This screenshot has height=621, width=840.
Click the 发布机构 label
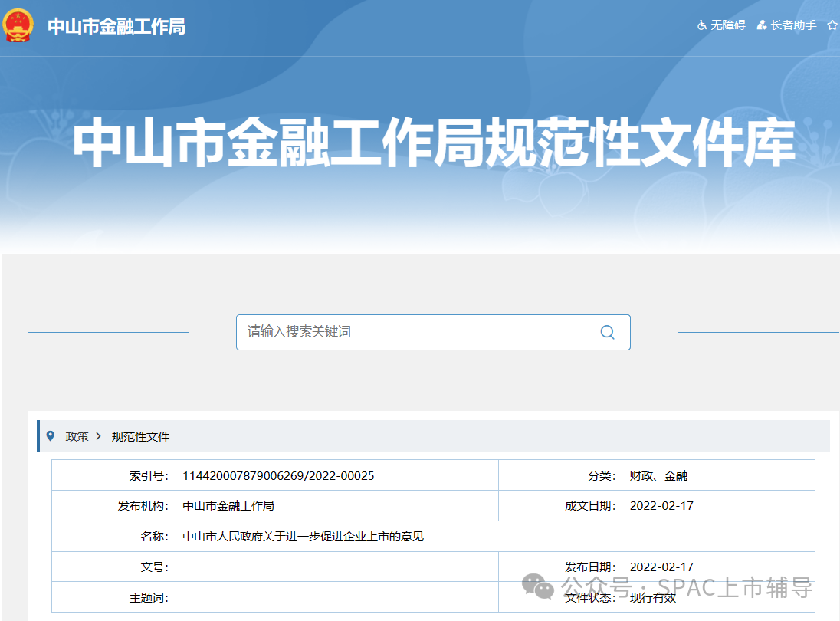coord(143,506)
